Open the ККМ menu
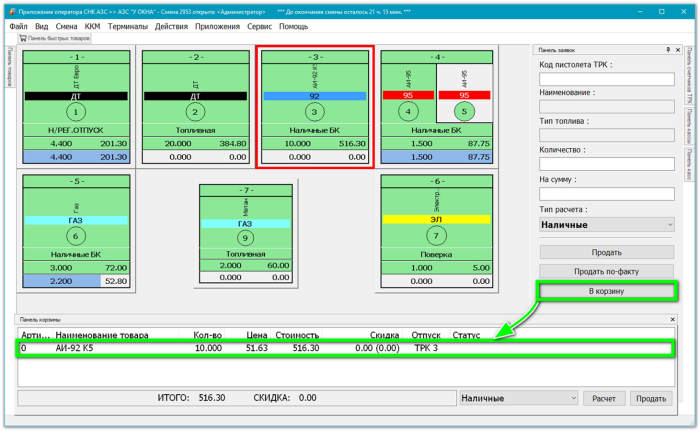Screen dimensions: 700x431 pos(92,26)
